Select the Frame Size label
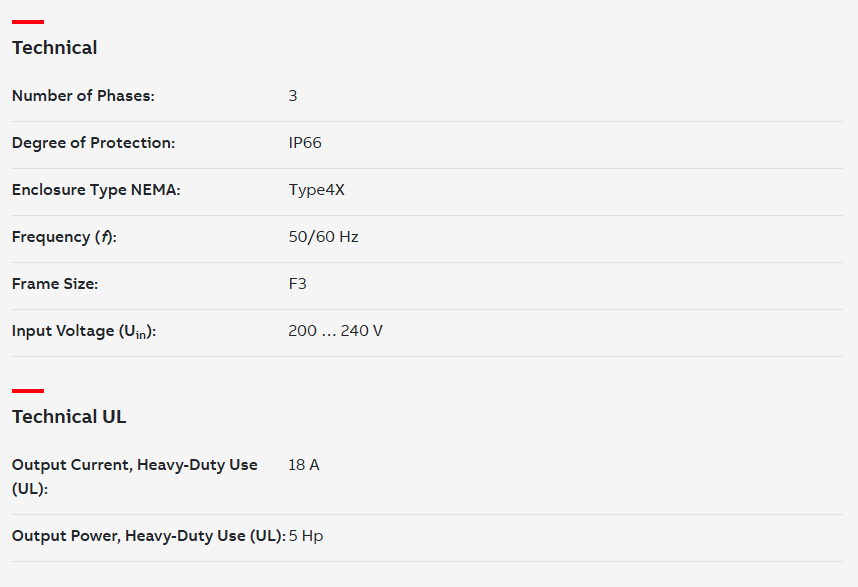 point(55,284)
